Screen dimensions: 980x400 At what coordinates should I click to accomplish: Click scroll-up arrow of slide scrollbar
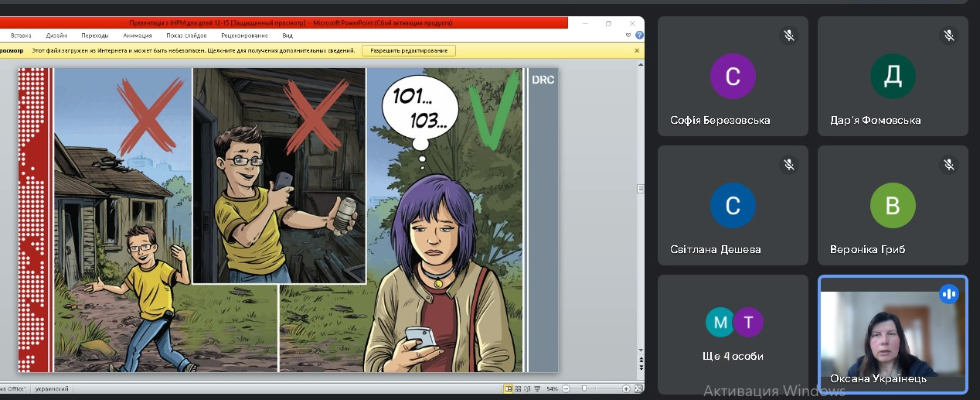[640, 65]
